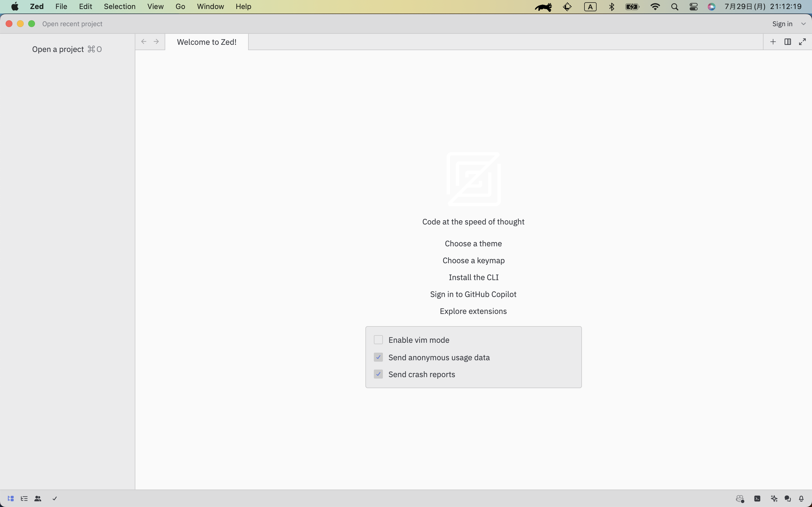Toggle the project panel icon in status bar

pyautogui.click(x=11, y=499)
